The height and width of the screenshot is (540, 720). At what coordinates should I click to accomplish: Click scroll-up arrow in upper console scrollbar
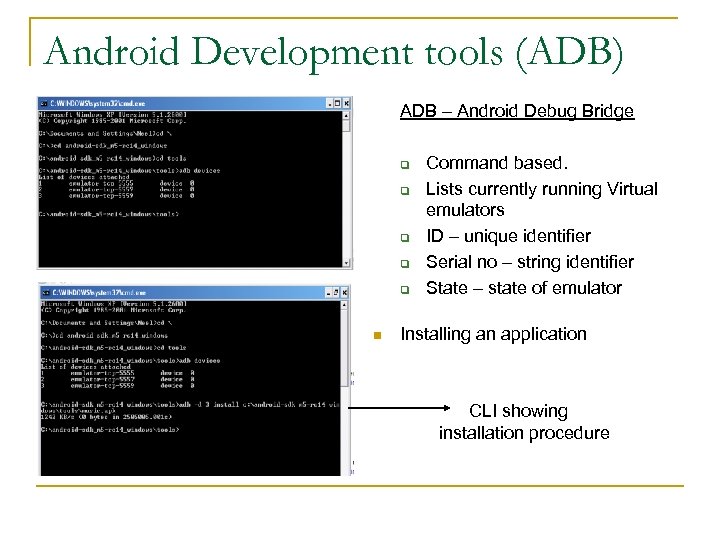346,115
